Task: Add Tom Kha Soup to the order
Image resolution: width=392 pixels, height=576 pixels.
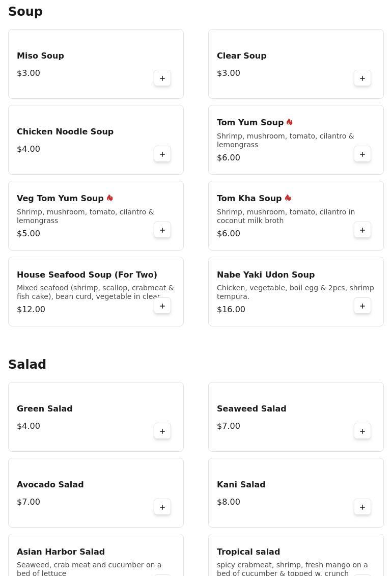Action: (x=362, y=230)
